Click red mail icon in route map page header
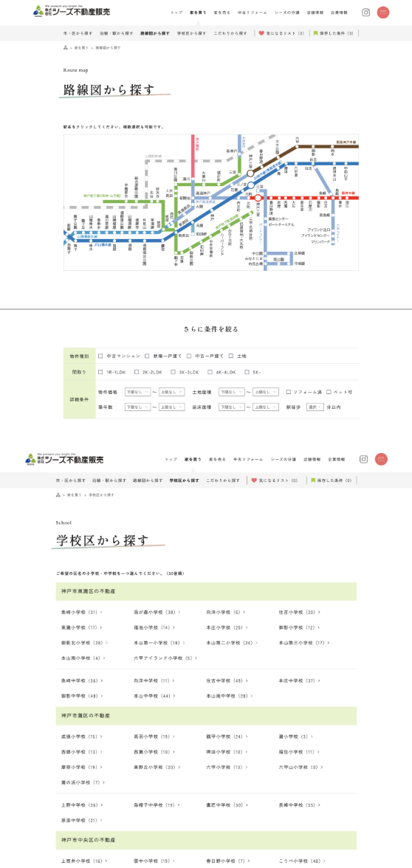412x868 pixels. point(383,12)
